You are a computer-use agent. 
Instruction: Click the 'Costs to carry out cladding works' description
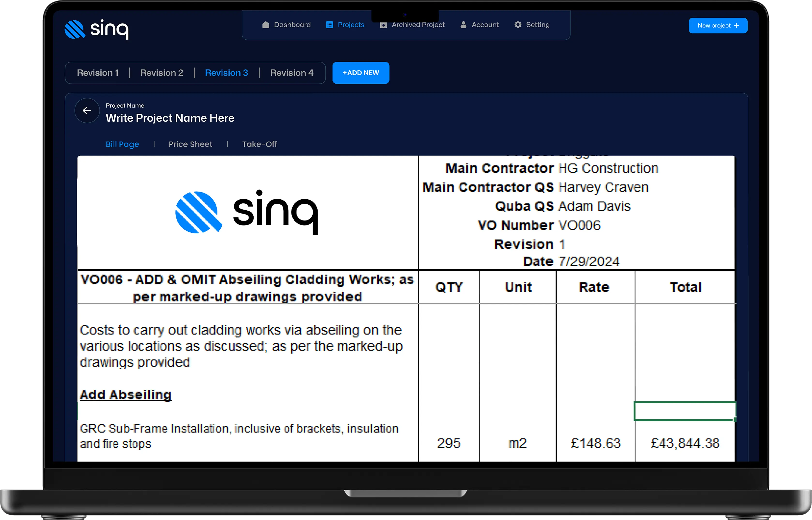tap(241, 346)
